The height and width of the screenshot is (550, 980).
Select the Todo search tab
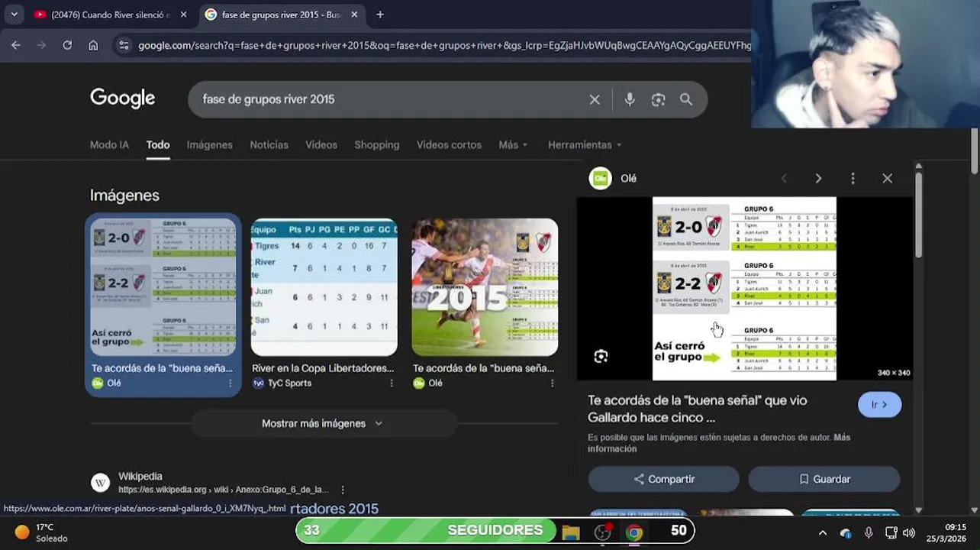pyautogui.click(x=158, y=144)
